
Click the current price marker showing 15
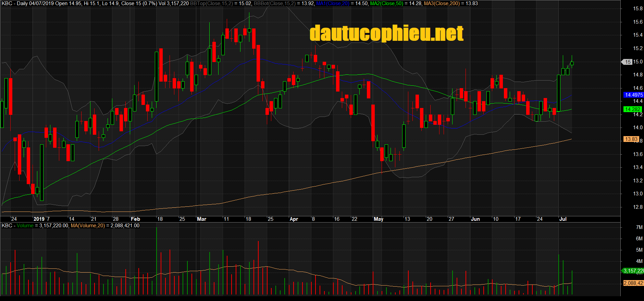(x=627, y=62)
